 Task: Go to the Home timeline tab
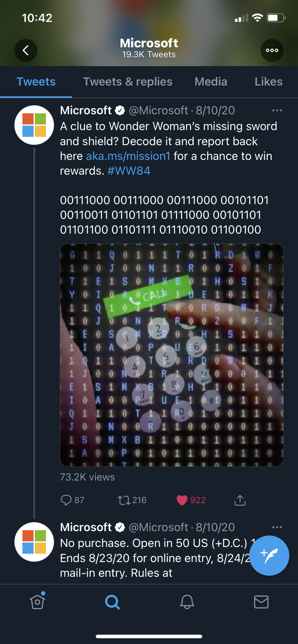point(37,601)
